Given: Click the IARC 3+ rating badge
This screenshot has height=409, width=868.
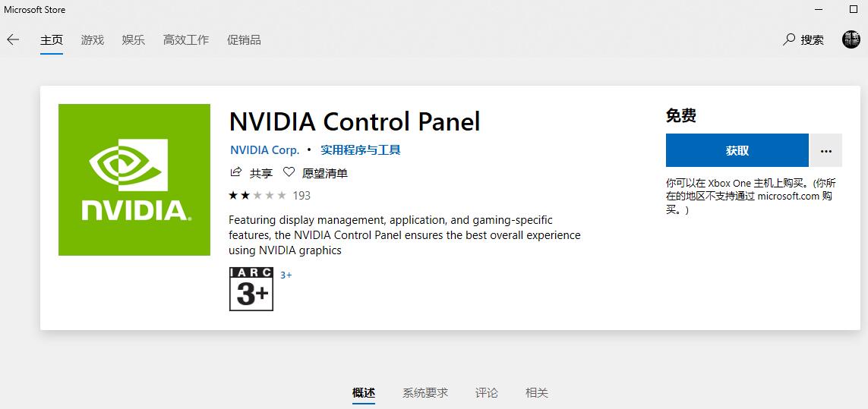Looking at the screenshot, I should click(251, 289).
